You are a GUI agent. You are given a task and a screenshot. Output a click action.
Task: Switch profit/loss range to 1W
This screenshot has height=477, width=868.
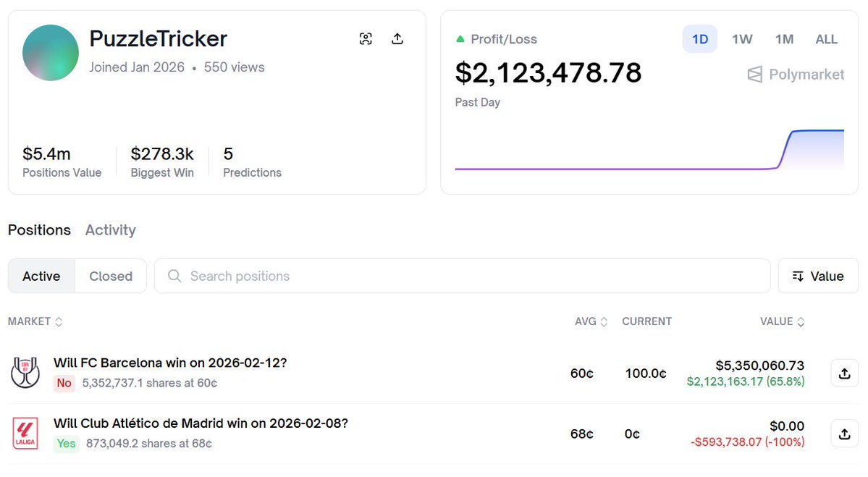coord(742,39)
